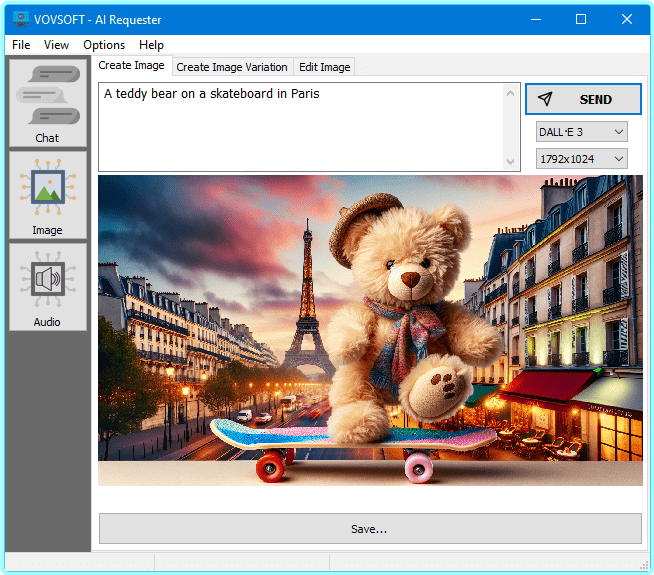
Task: Switch to the Edit Image tab
Action: coord(324,67)
